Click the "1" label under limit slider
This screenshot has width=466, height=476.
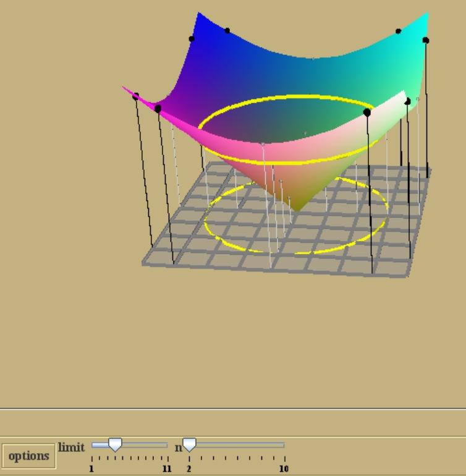(x=91, y=469)
